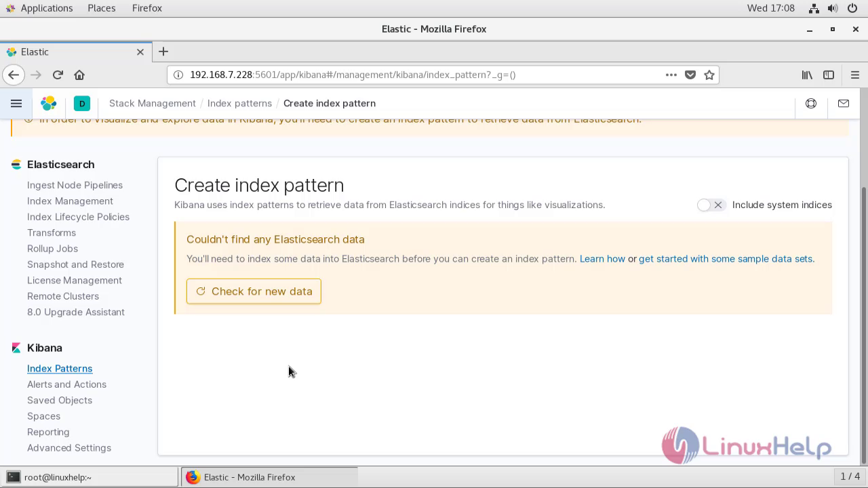
Task: Go back with the browser back arrow
Action: pos(14,75)
